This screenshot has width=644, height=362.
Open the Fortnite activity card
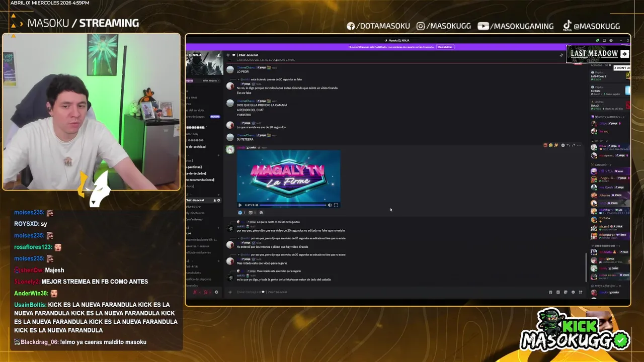click(x=610, y=90)
